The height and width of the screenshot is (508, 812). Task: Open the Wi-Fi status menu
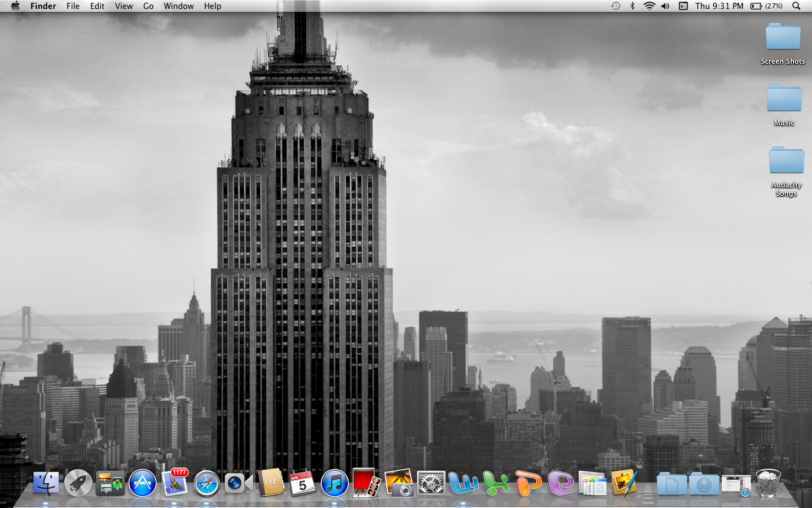pyautogui.click(x=649, y=6)
